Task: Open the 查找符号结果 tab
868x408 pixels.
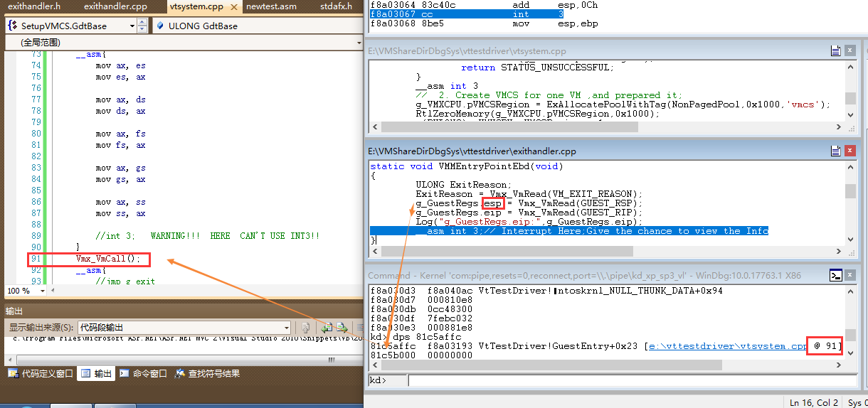Action: pyautogui.click(x=207, y=373)
